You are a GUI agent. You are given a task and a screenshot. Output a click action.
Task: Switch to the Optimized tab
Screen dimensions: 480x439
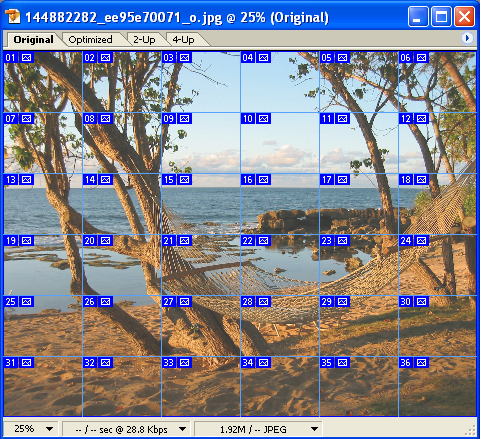point(90,40)
